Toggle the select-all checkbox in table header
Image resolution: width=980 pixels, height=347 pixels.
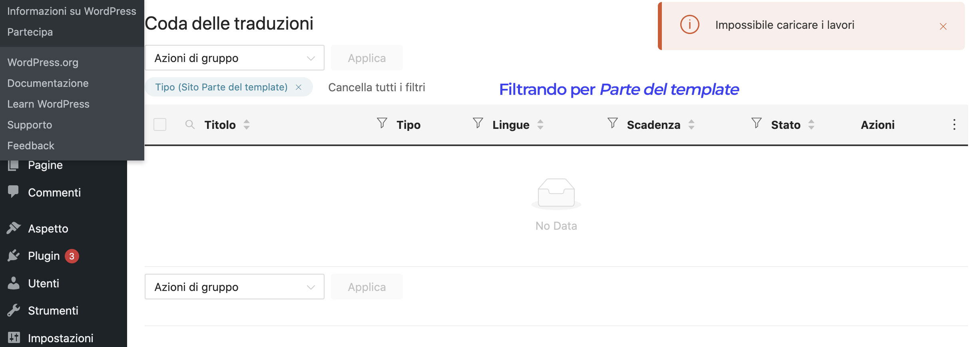coord(160,124)
